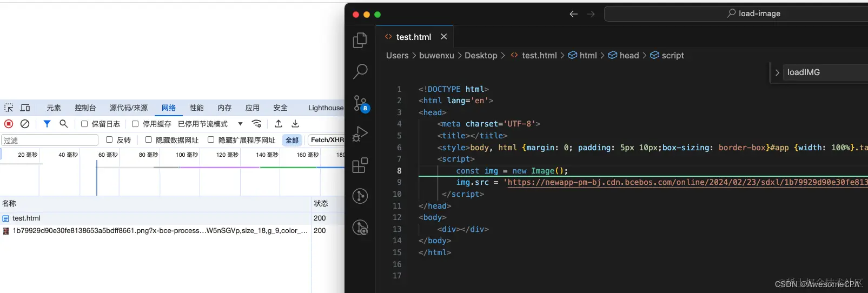
Task: Click the Users breadcrumb segment
Action: coord(397,55)
